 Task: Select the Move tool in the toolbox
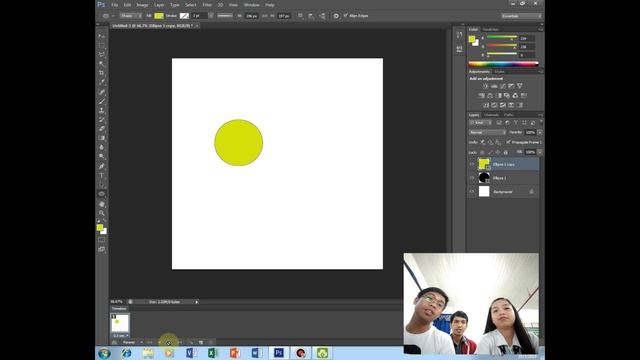point(102,36)
